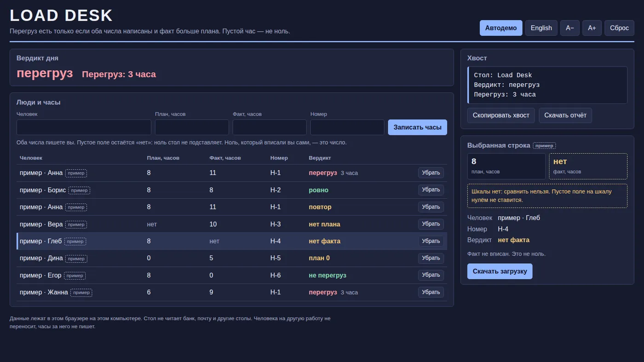644x362 pixels.
Task: Select the table row named пример · Вера
Action: point(232,224)
